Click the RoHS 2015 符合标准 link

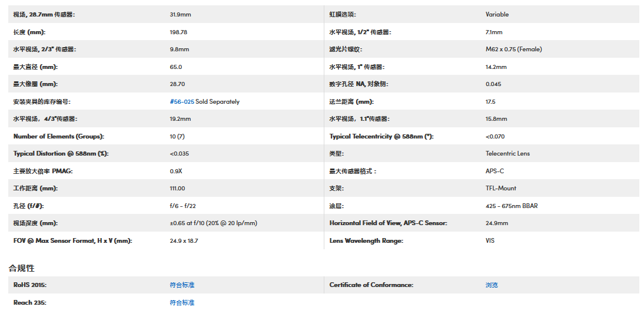[182, 285]
